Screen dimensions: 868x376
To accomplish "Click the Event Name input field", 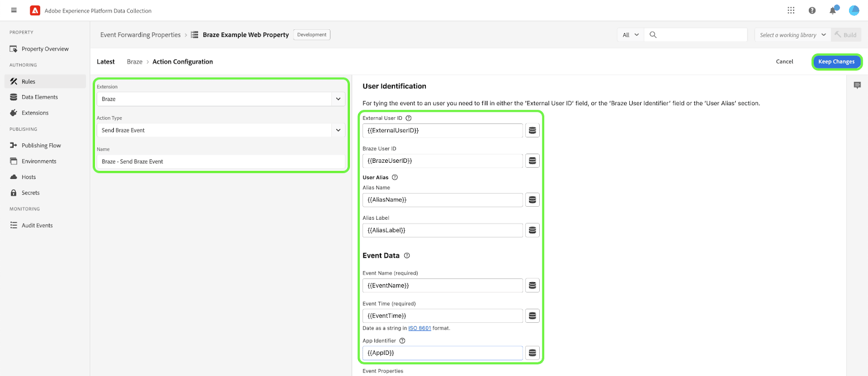I will (442, 285).
